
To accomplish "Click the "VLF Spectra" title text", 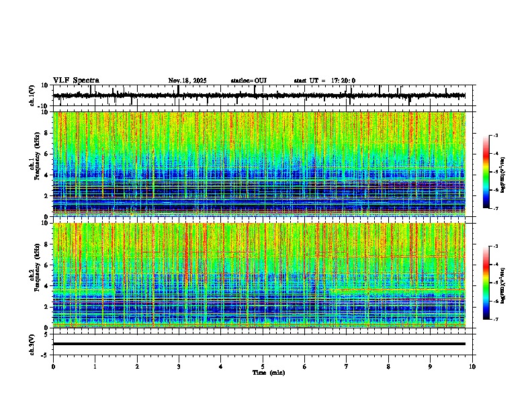I will (x=76, y=81).
